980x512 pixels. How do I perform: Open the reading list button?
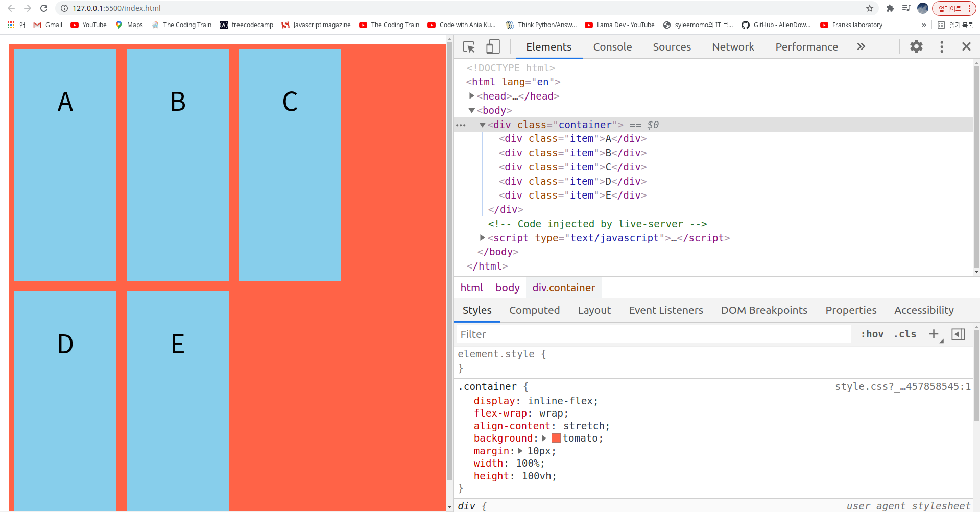[955, 25]
